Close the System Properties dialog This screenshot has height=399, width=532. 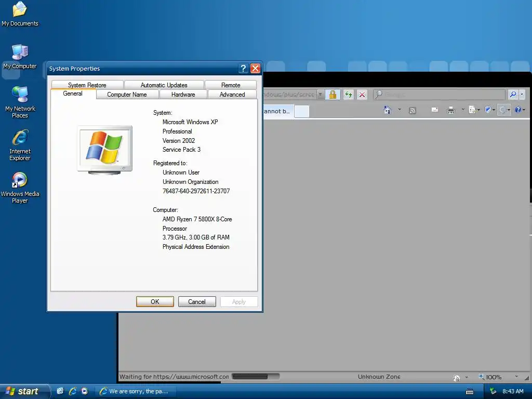pyautogui.click(x=255, y=69)
